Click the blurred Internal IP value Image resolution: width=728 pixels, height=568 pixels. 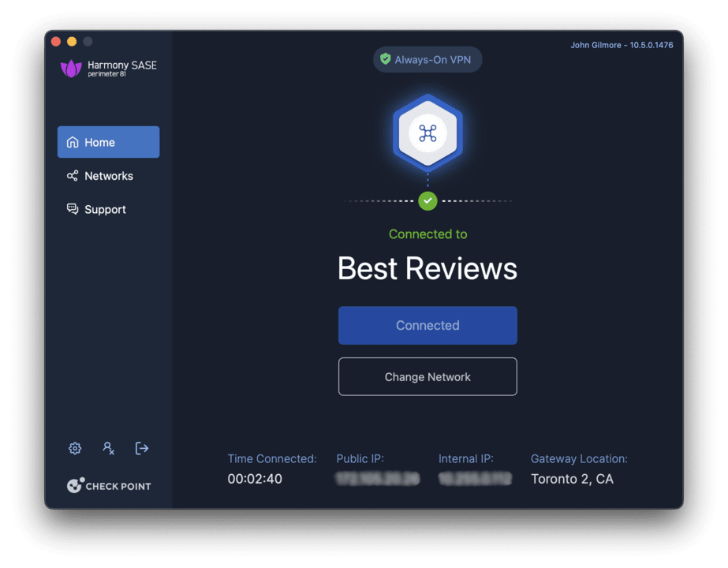click(476, 478)
